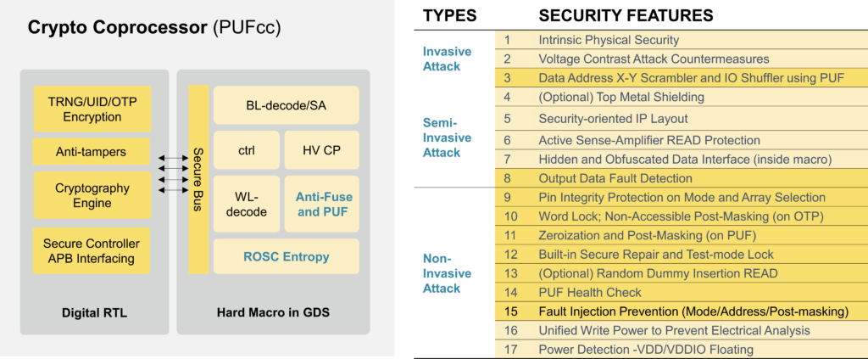Screen dimensions: 868x359
Task: Click the SECURITY FEATURES column header
Action: pos(626,15)
